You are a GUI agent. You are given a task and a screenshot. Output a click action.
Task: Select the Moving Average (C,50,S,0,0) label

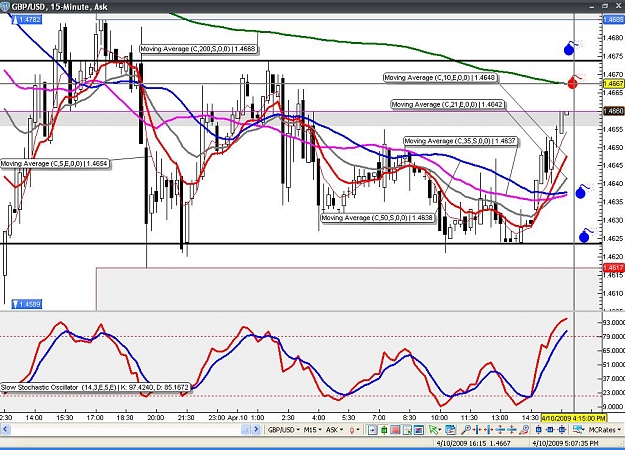point(378,218)
